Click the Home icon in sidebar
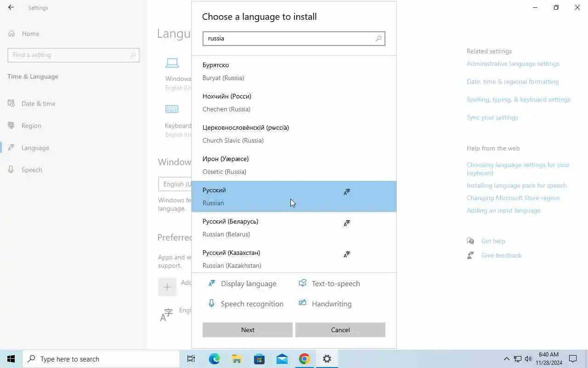The image size is (588, 368). [11, 34]
